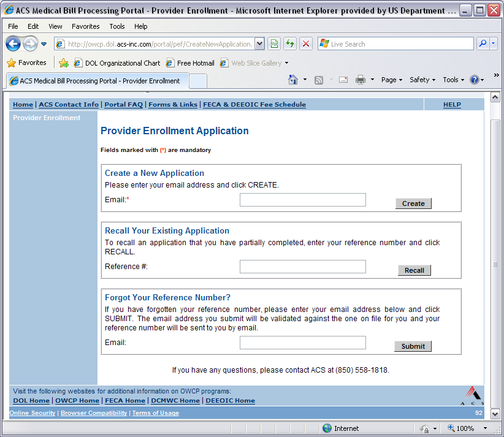Open the Edit menu
Screen dimensions: 504x437
tap(33, 26)
